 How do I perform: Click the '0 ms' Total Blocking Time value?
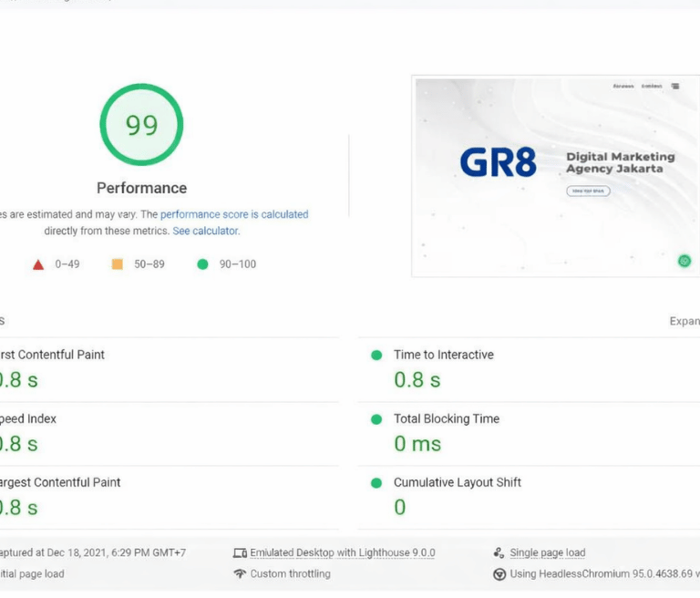click(x=417, y=444)
